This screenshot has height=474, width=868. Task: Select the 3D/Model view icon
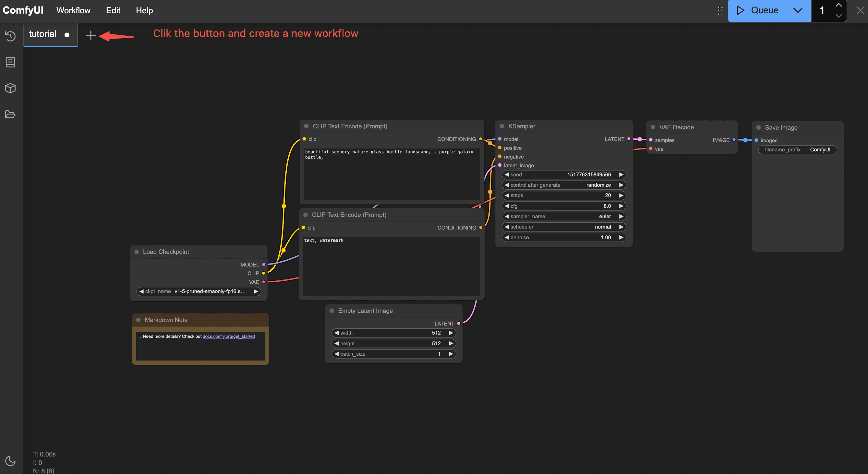click(x=11, y=88)
